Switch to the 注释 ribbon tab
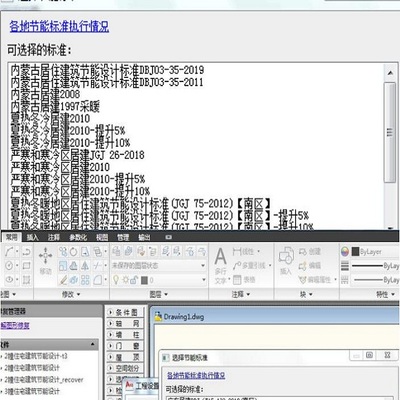 click(x=54, y=237)
